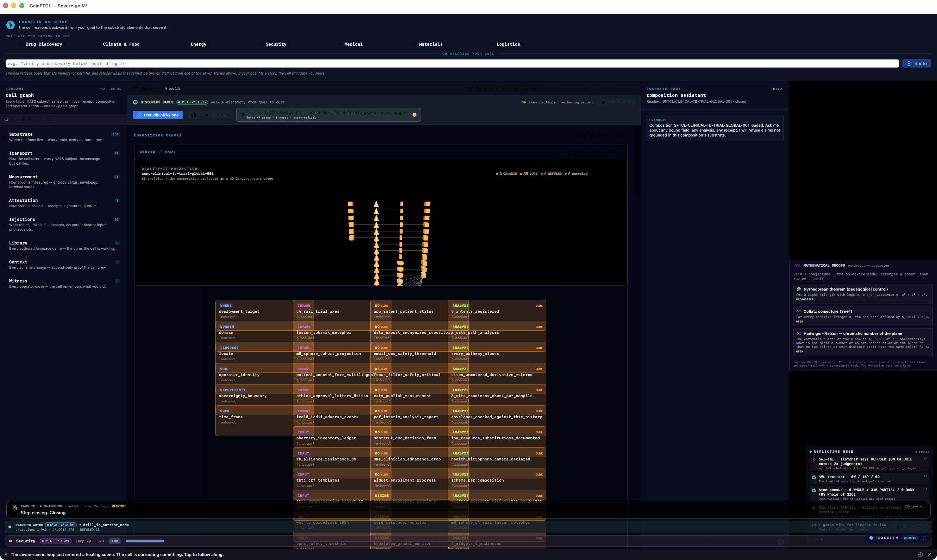Open the Cure inv(3) AML story card
937x560 pixels.
click(328, 115)
